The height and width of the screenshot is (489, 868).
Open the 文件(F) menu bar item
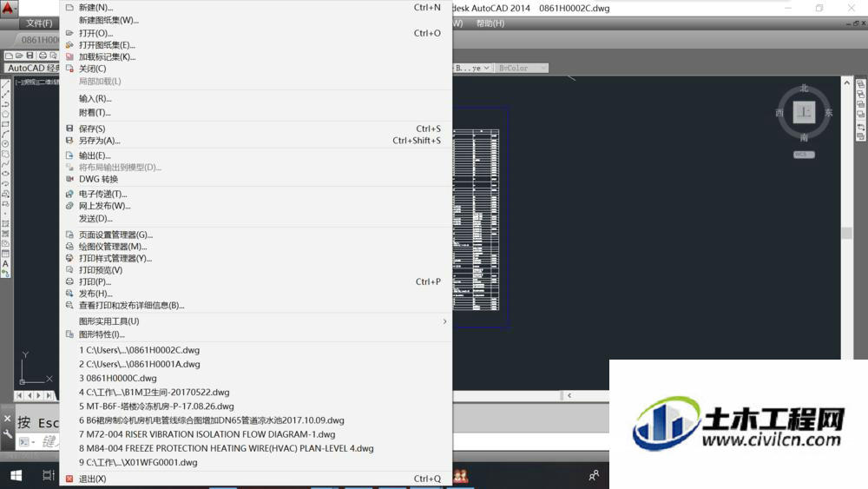(x=39, y=23)
